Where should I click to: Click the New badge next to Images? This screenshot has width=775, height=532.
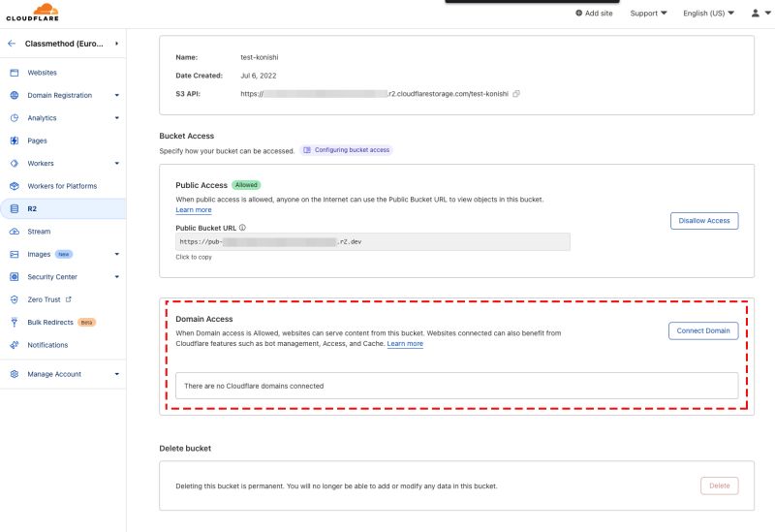click(64, 254)
